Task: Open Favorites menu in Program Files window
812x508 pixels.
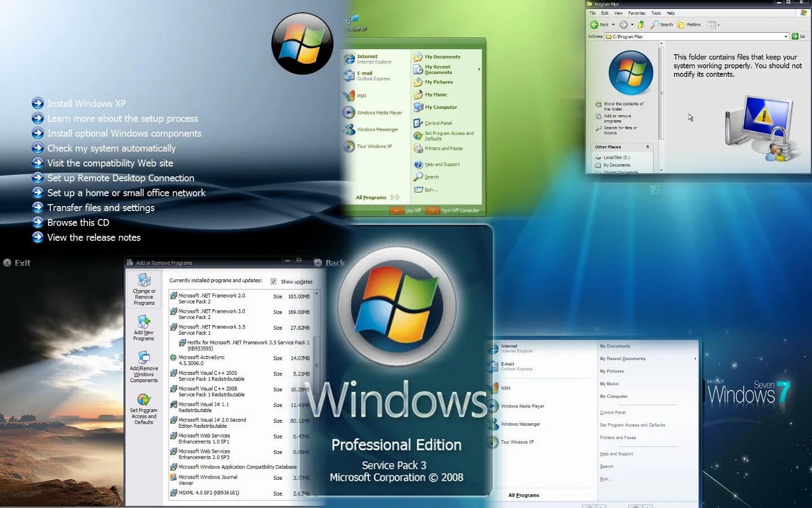Action: click(637, 13)
